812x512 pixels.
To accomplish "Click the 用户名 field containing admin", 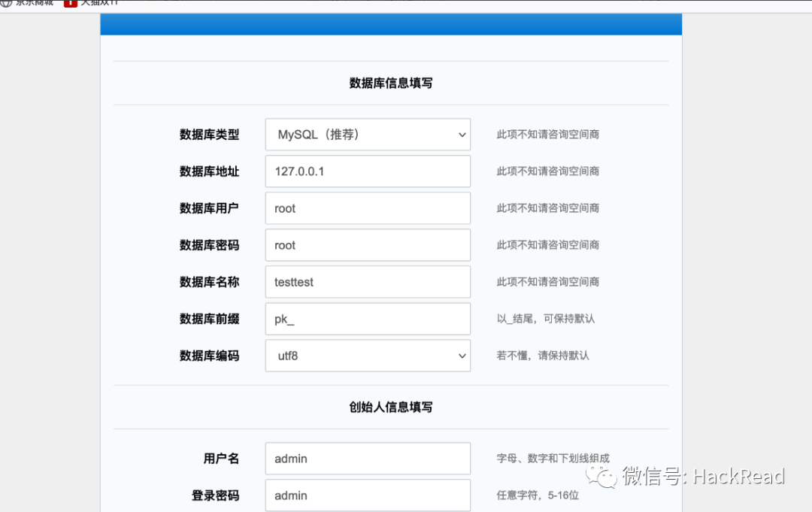I will tap(368, 459).
